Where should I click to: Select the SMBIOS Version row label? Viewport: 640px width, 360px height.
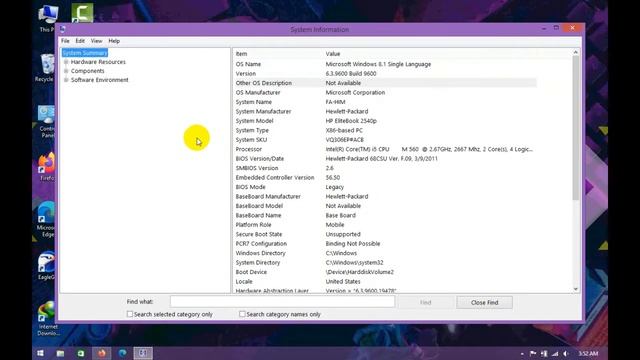tap(257, 168)
